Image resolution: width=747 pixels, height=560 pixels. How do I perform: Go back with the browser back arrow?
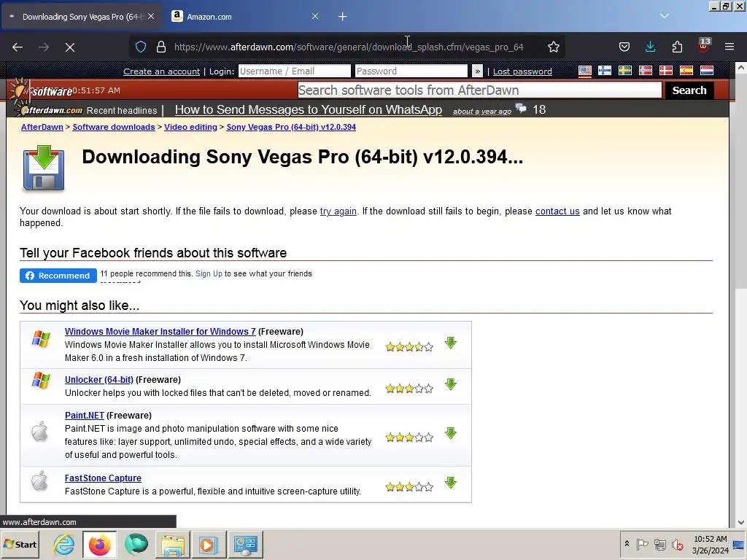(18, 47)
